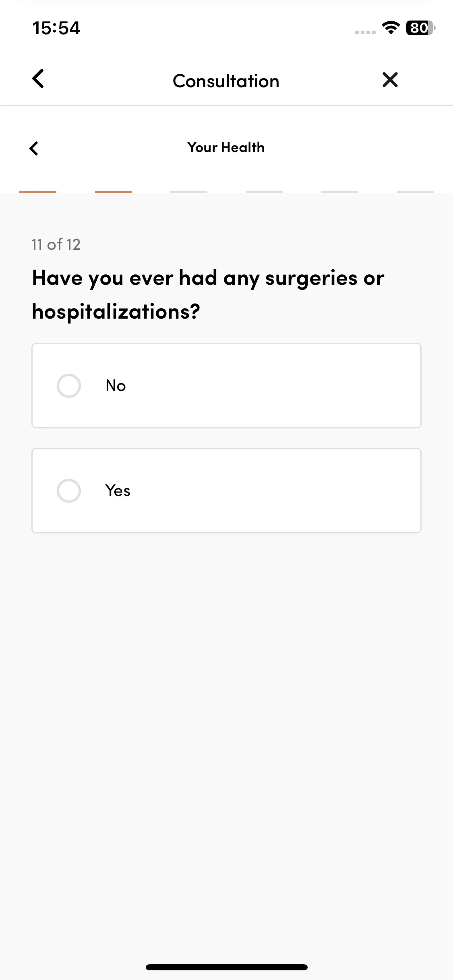453x980 pixels.
Task: Tap the battery indicator showing 80
Action: click(x=420, y=28)
